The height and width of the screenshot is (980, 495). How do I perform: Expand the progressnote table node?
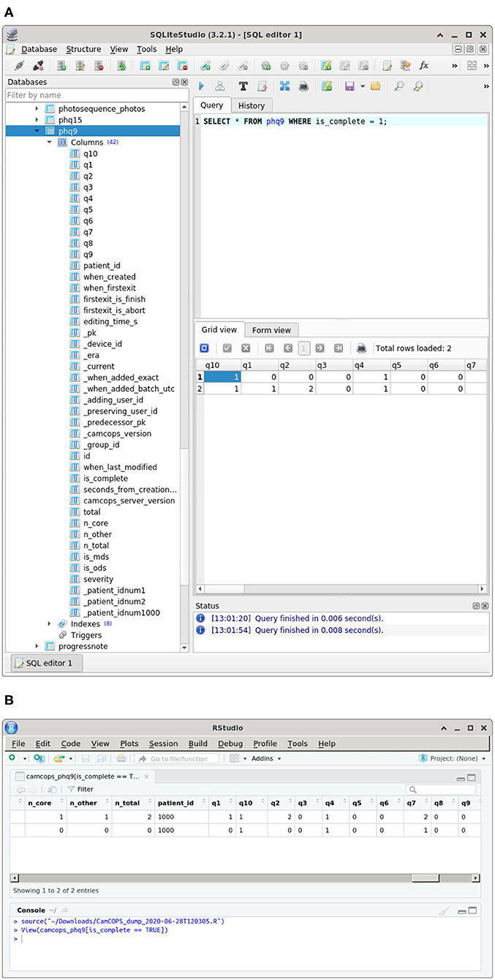[x=37, y=646]
